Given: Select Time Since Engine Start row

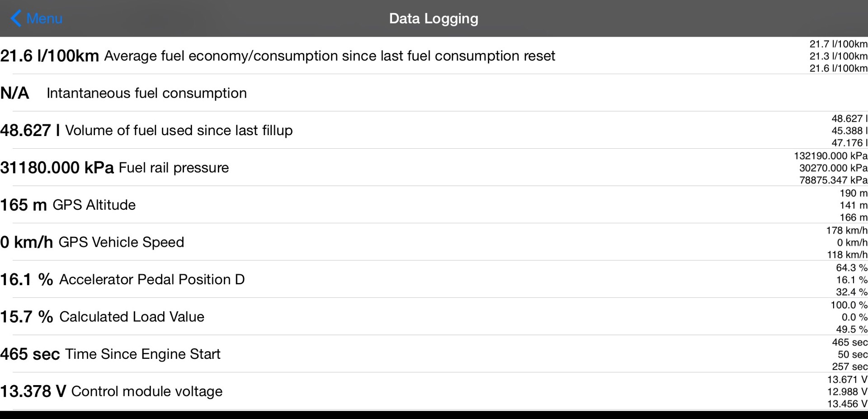Looking at the screenshot, I should coord(143,354).
